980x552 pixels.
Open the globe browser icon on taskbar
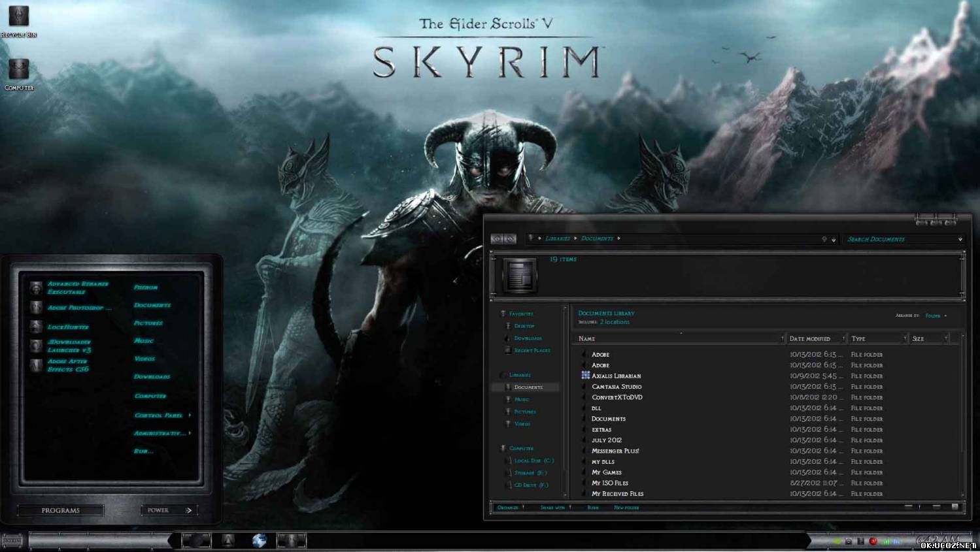click(x=260, y=540)
